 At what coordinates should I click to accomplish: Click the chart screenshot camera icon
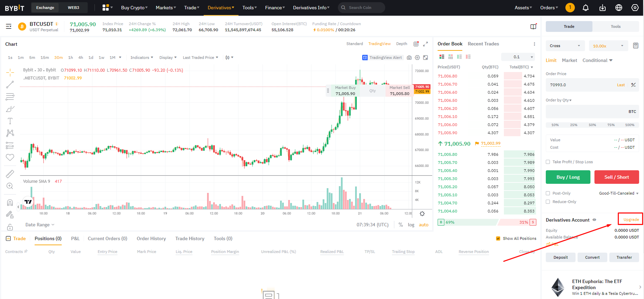[x=409, y=58]
